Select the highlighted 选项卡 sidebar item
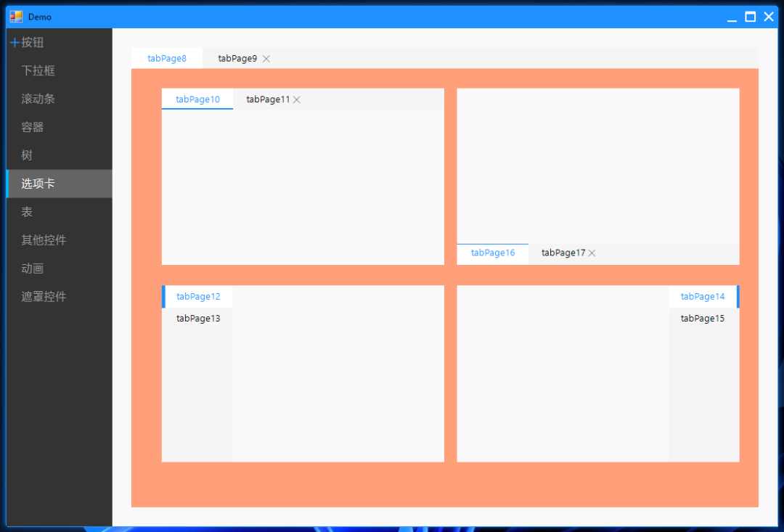Image resolution: width=784 pixels, height=532 pixels. click(59, 184)
